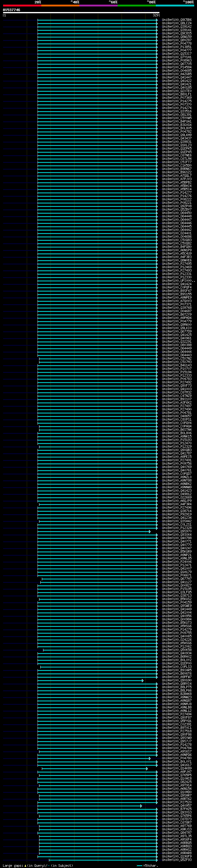Select hit UniRef100_Q8LCZ4

tap(176, 23)
